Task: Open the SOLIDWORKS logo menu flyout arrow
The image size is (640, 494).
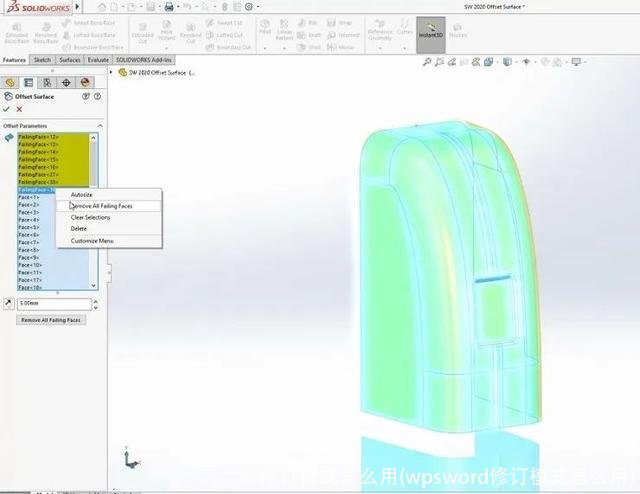Action: pos(78,8)
